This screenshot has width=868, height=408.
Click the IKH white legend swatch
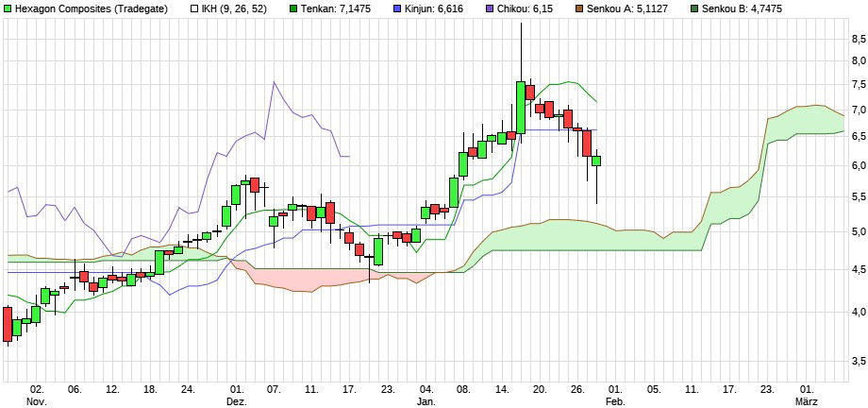click(193, 8)
